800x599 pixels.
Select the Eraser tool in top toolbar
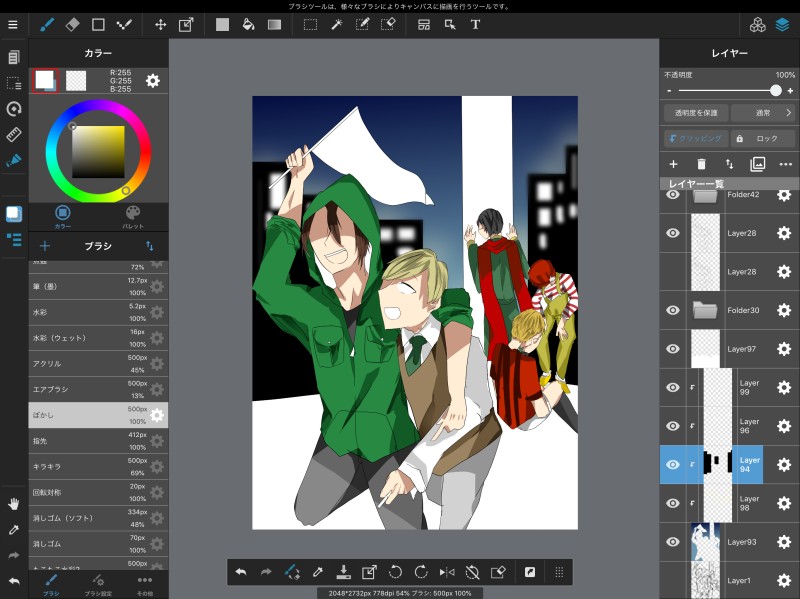72,24
